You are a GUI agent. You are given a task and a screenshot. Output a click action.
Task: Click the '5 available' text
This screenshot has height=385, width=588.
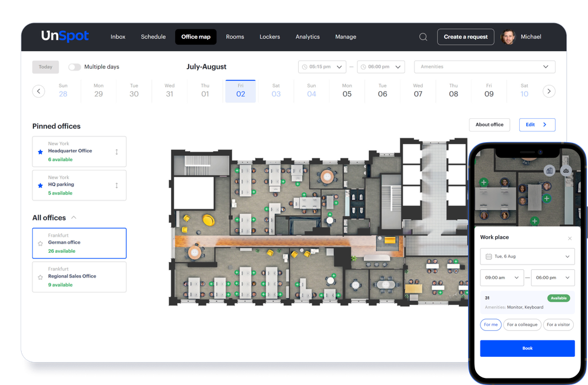(x=60, y=193)
